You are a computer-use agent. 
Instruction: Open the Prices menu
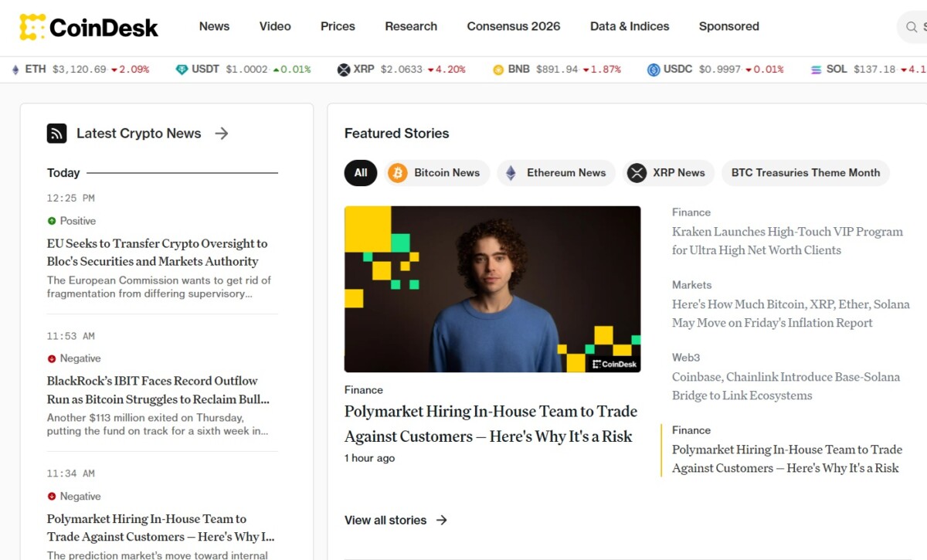(x=338, y=26)
